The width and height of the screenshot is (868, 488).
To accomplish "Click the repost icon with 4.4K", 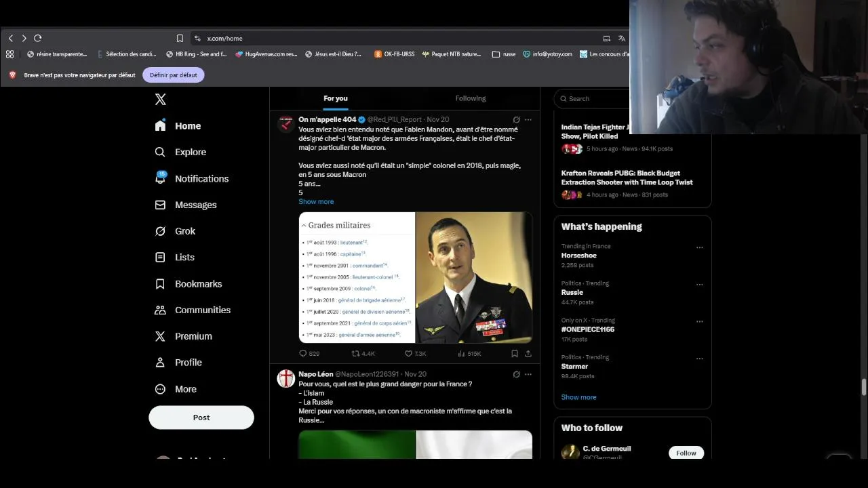I will 355,354.
